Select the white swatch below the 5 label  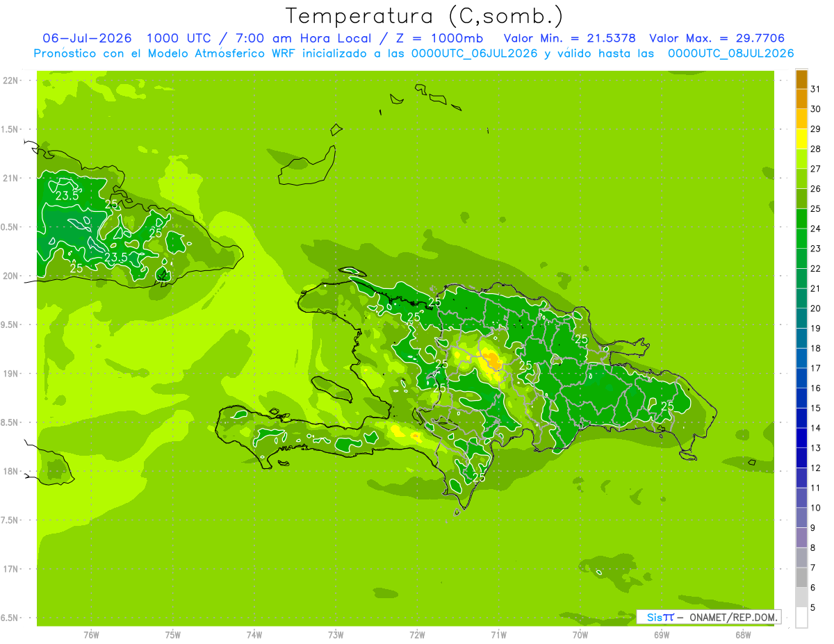tap(801, 618)
